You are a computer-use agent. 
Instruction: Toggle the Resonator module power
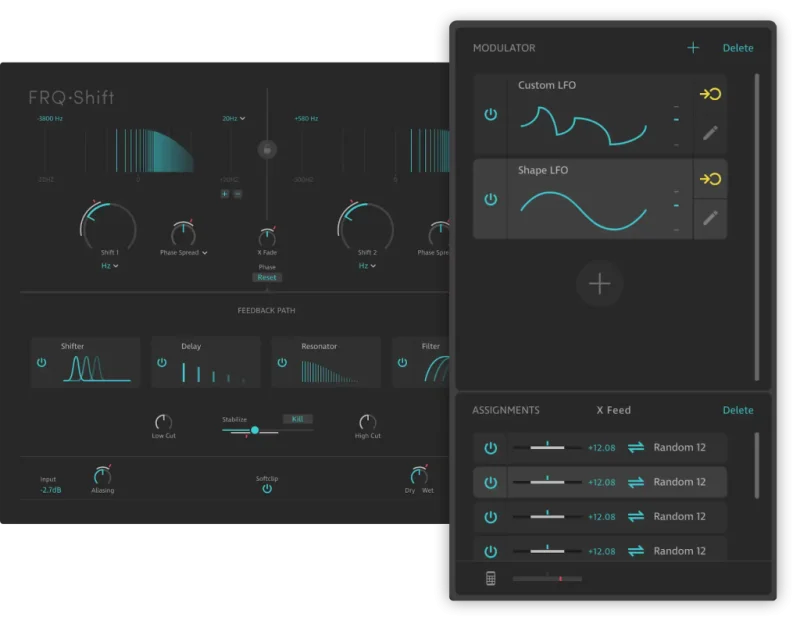(282, 363)
